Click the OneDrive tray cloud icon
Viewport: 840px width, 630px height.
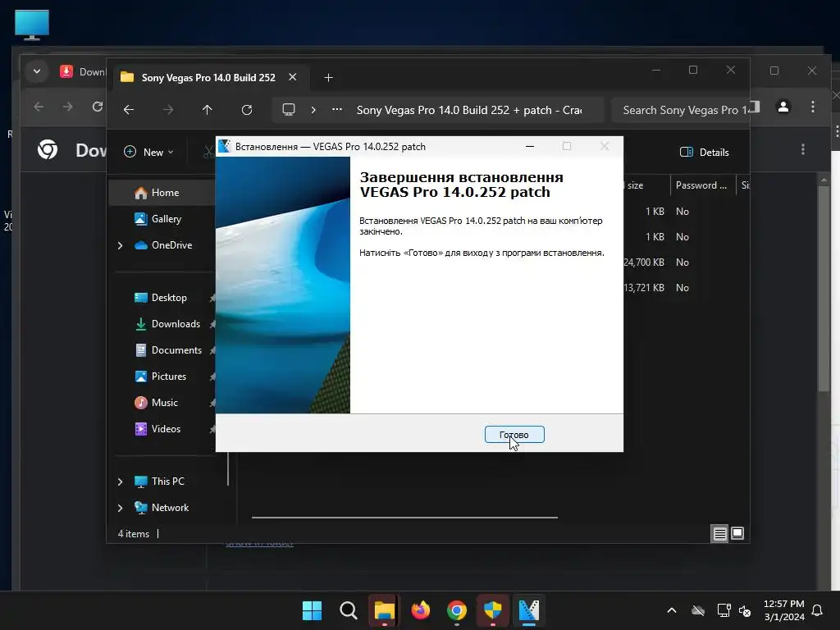(698, 610)
